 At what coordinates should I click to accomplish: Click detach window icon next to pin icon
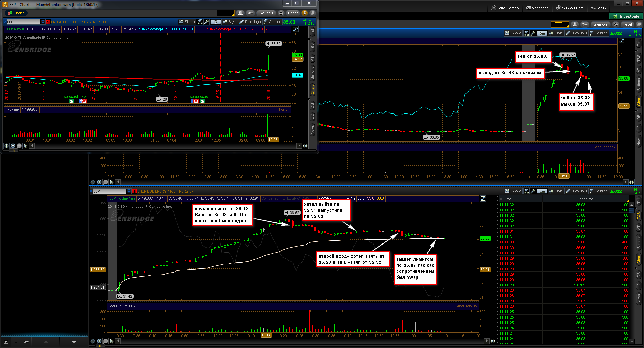(x=313, y=13)
